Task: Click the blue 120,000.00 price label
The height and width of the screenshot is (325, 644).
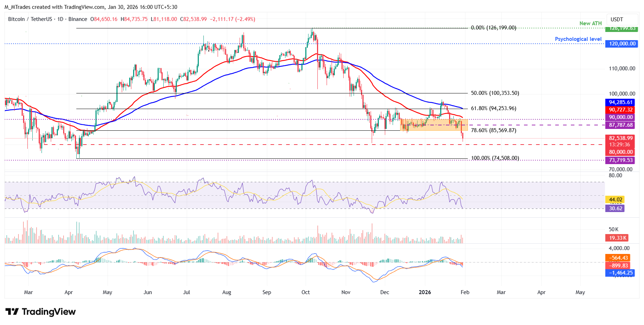Action: click(621, 44)
